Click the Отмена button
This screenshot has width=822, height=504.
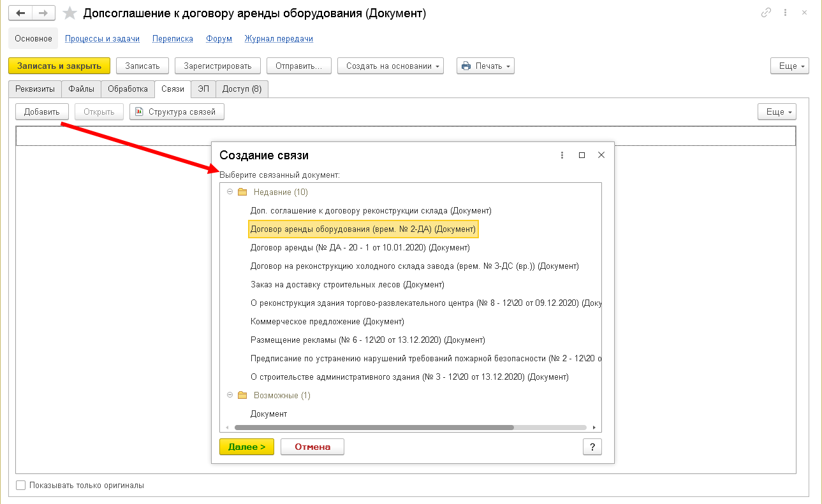point(312,447)
